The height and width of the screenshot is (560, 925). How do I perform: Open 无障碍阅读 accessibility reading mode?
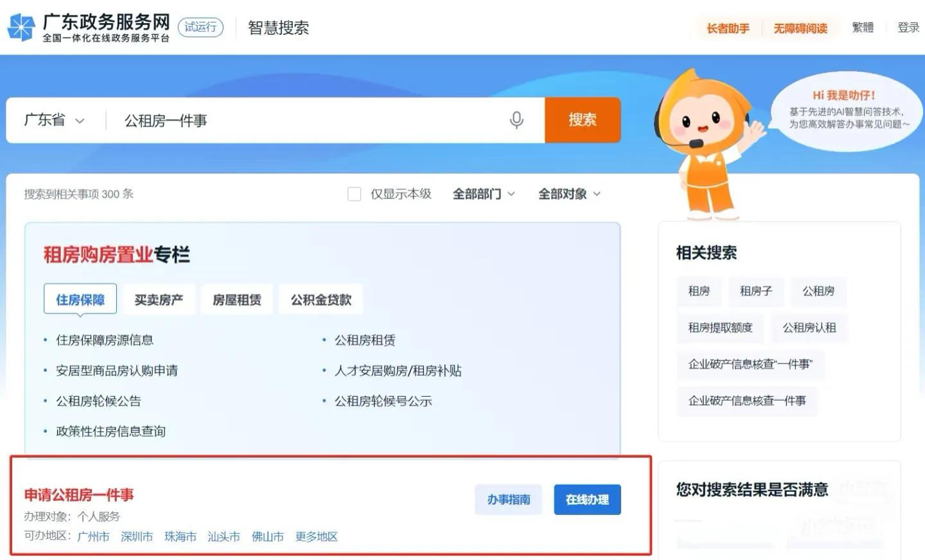pos(801,28)
